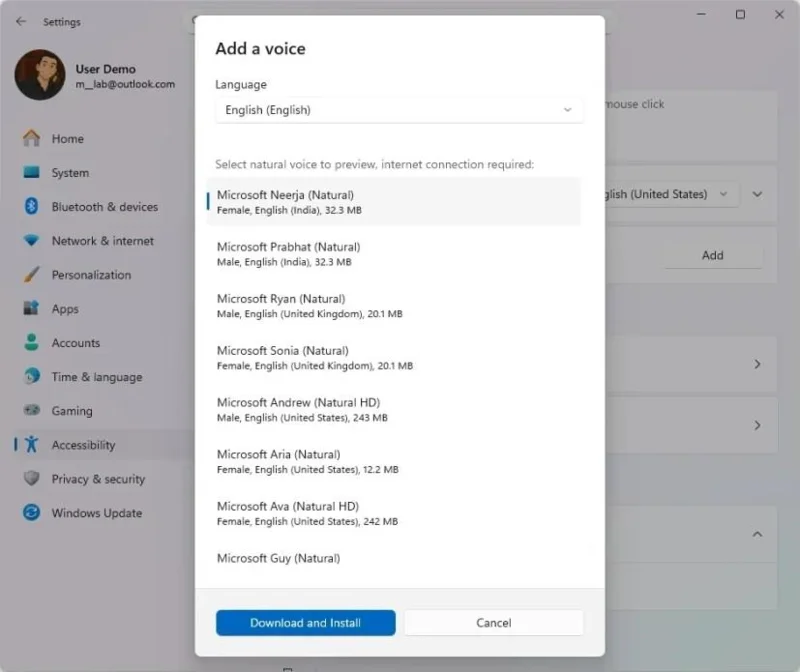Go to Network & internet
This screenshot has width=800, height=672.
102,241
